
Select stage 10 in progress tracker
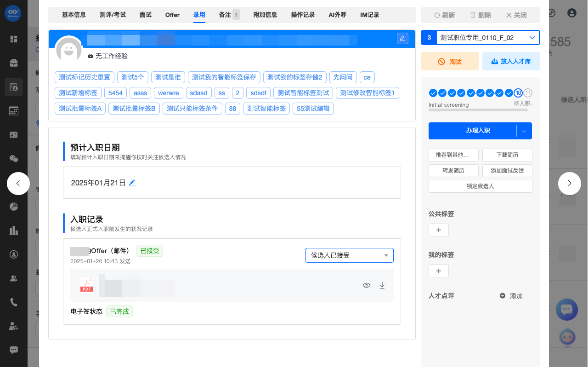(518, 93)
